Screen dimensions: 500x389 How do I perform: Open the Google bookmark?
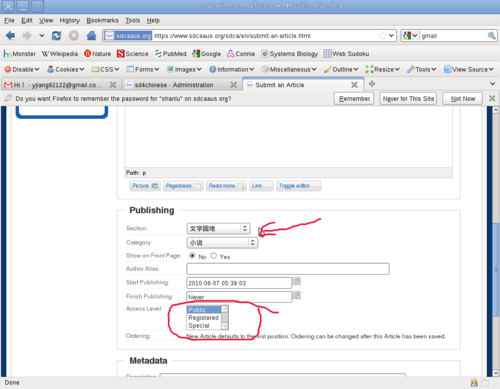coord(206,54)
